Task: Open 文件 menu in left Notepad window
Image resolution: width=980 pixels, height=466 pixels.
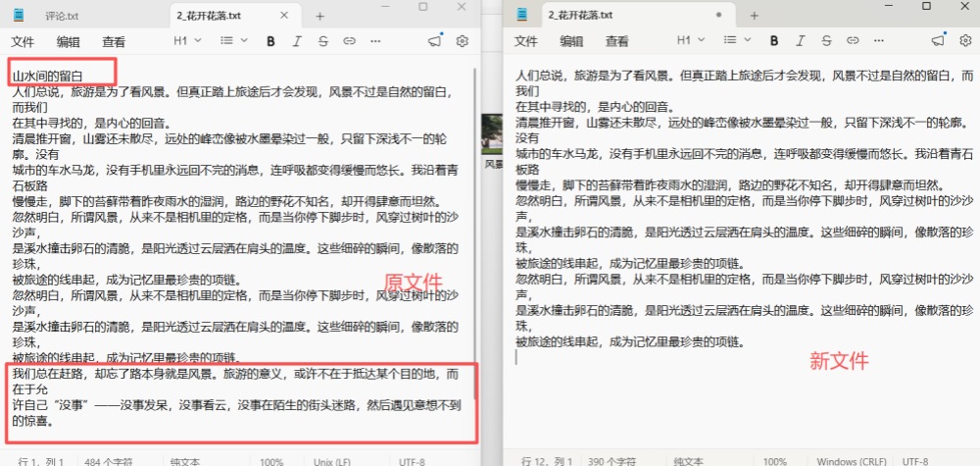Action: pos(23,42)
